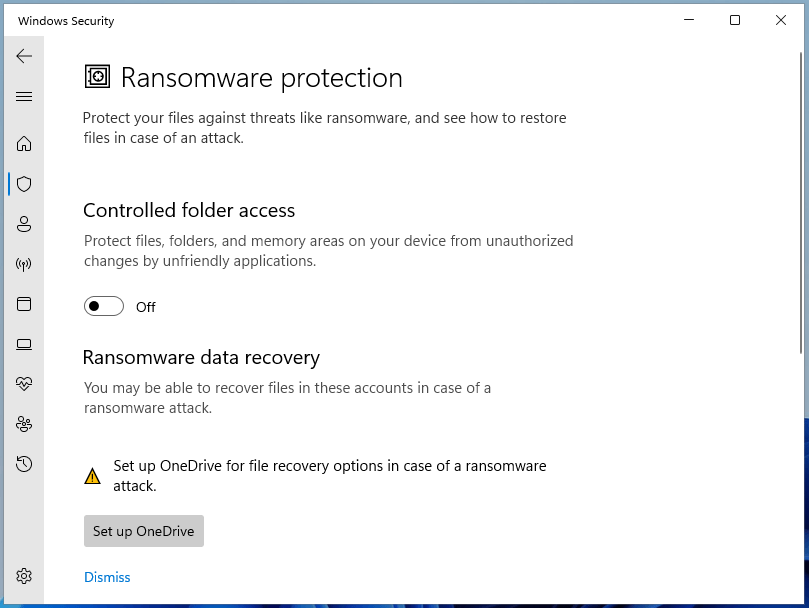The width and height of the screenshot is (809, 608).
Task: Open Virus & threat protection shield
Action: (24, 184)
